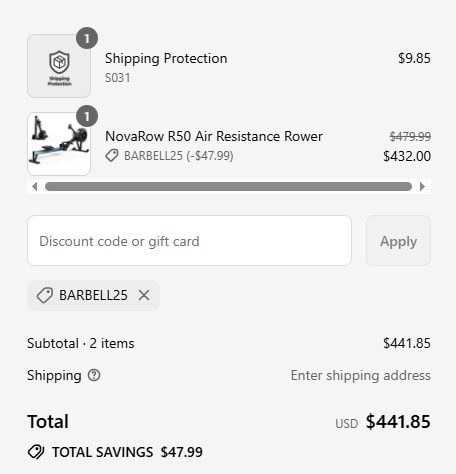Image resolution: width=456 pixels, height=474 pixels.
Task: Select the Shipping Protection item name
Action: tap(166, 58)
